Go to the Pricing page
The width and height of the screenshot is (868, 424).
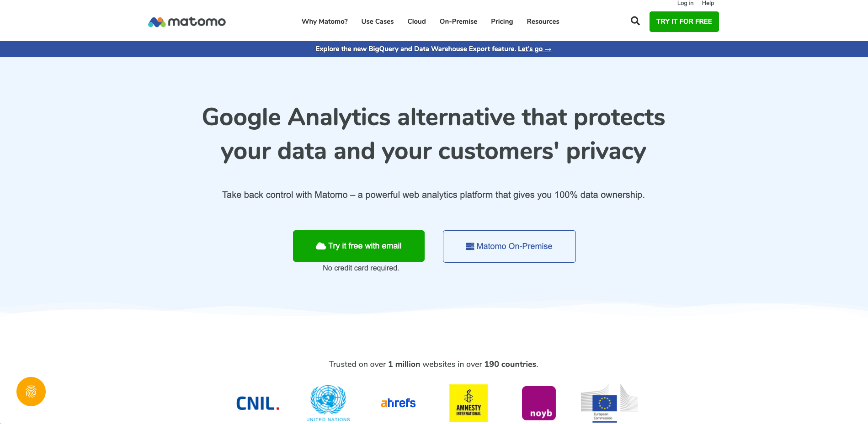(x=502, y=21)
